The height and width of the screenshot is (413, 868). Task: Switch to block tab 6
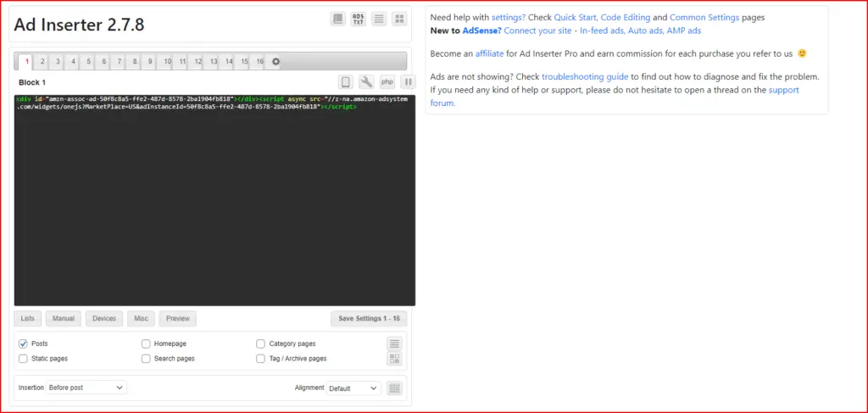[x=104, y=62]
